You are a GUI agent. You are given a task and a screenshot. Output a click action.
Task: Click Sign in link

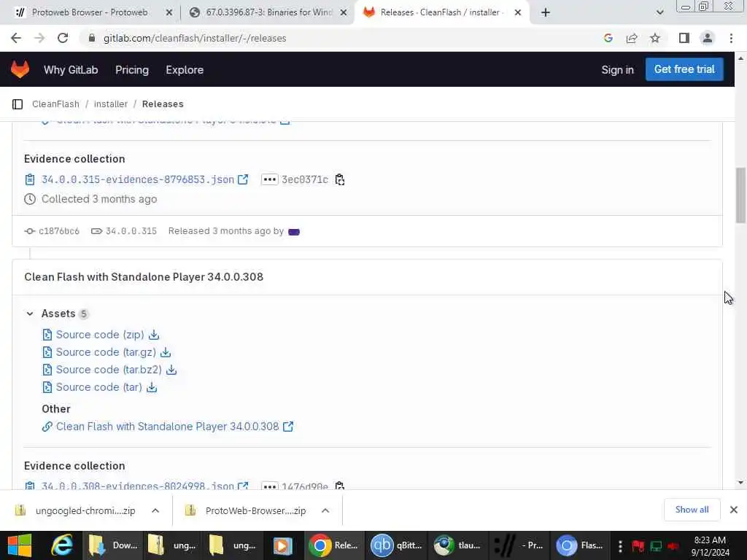617,69
